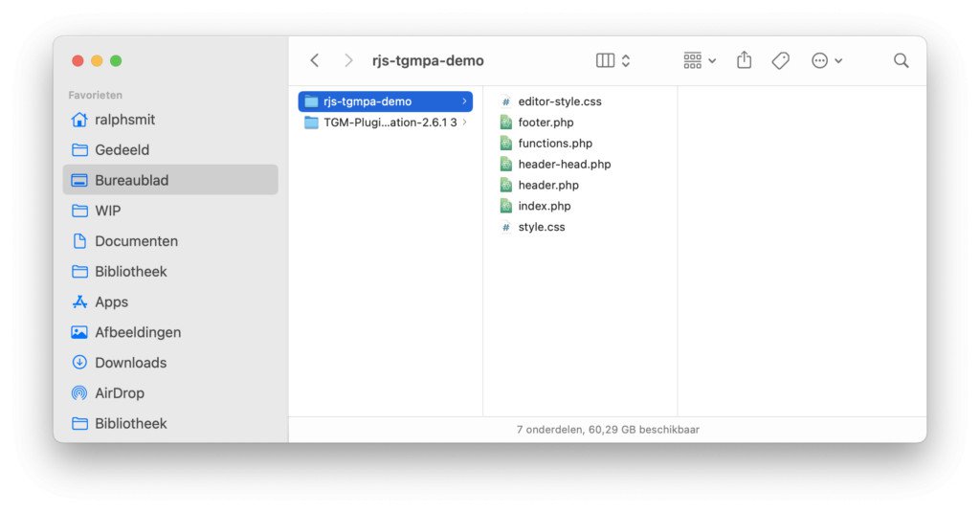Image resolution: width=980 pixels, height=513 pixels.
Task: Open Finder search magnifier
Action: pos(901,60)
